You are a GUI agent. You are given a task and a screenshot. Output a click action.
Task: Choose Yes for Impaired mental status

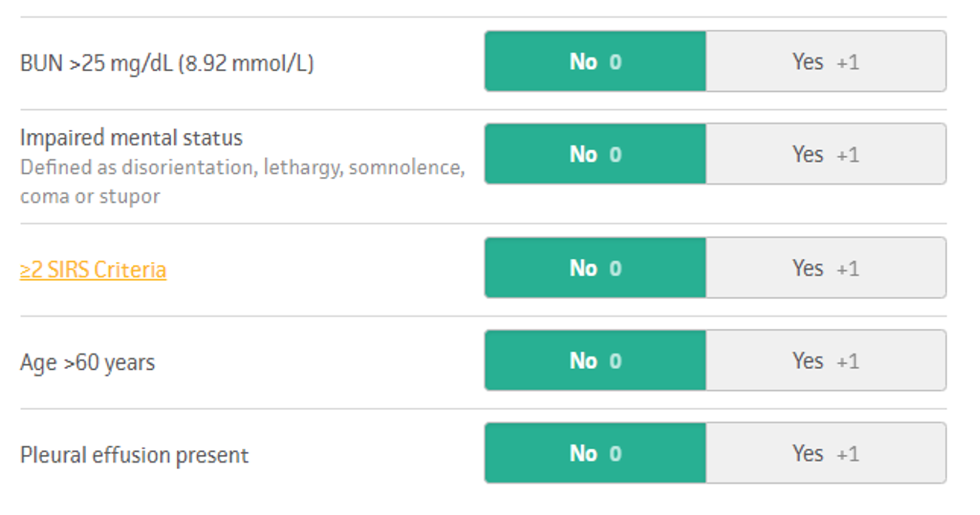pos(826,154)
